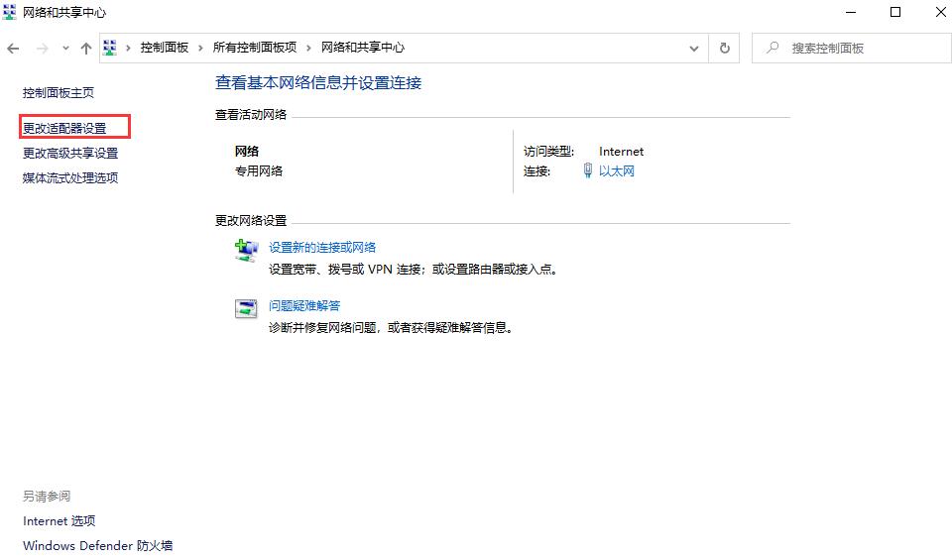Open 更改适配器设置 link
The height and width of the screenshot is (560, 952).
pyautogui.click(x=64, y=128)
